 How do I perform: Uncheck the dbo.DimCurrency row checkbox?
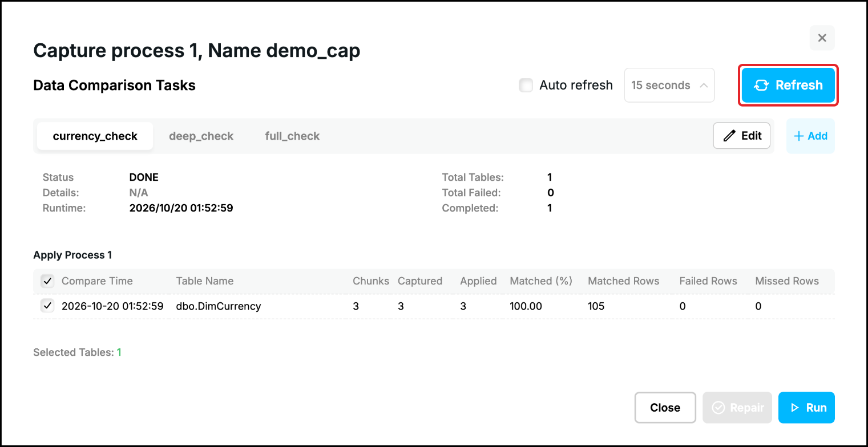pyautogui.click(x=47, y=306)
